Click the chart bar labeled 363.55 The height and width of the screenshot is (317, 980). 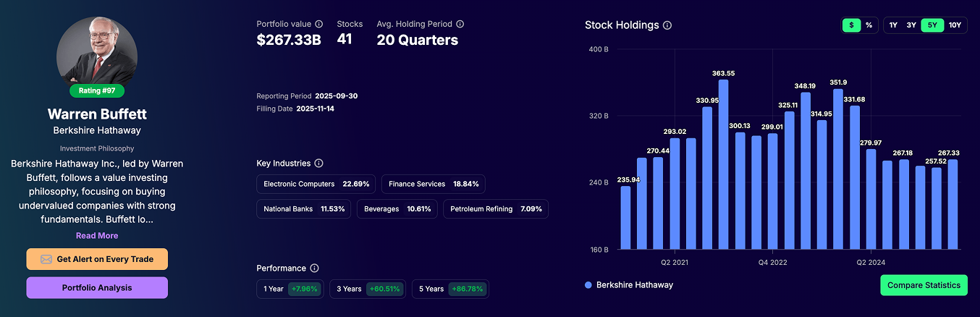723,164
